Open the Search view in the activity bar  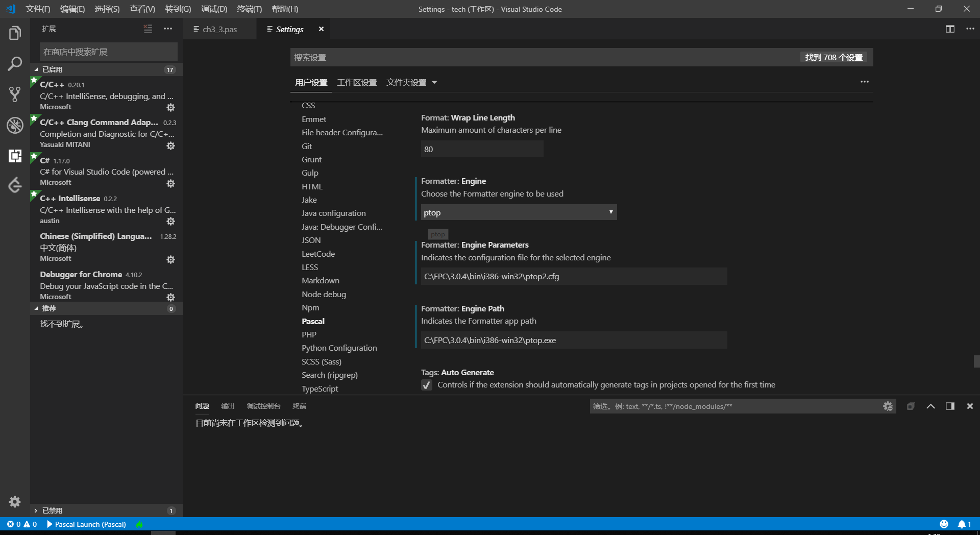click(x=14, y=64)
